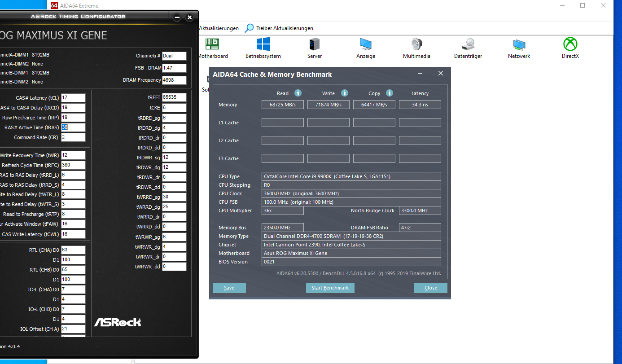The width and height of the screenshot is (622, 364).
Task: Click the tWTR_S value field
Action: click(x=73, y=204)
